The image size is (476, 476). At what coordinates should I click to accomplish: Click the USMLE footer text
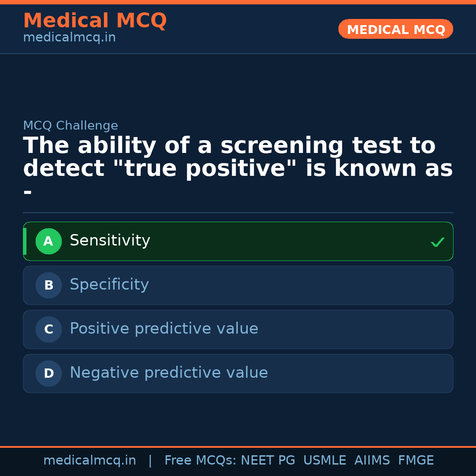(324, 461)
